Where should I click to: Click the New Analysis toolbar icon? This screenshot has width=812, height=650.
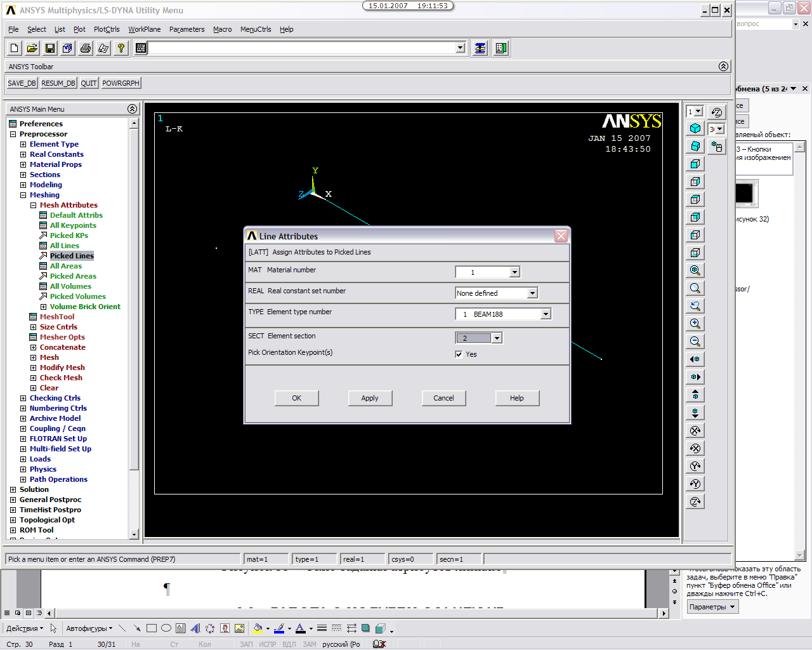(x=15, y=48)
